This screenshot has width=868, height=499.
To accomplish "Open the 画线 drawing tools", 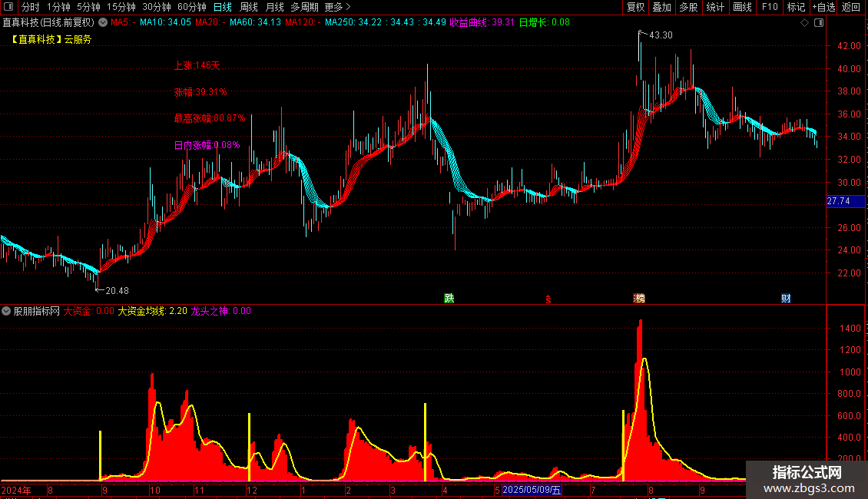I will [742, 7].
